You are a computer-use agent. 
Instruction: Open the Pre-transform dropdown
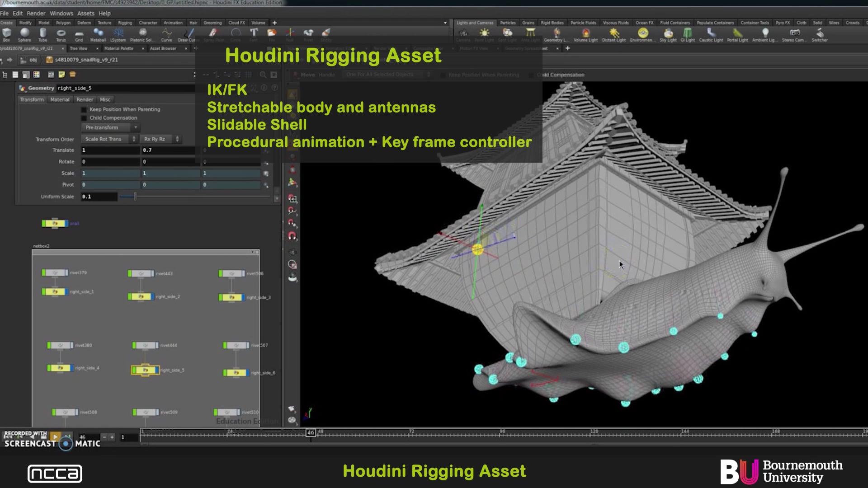[110, 127]
